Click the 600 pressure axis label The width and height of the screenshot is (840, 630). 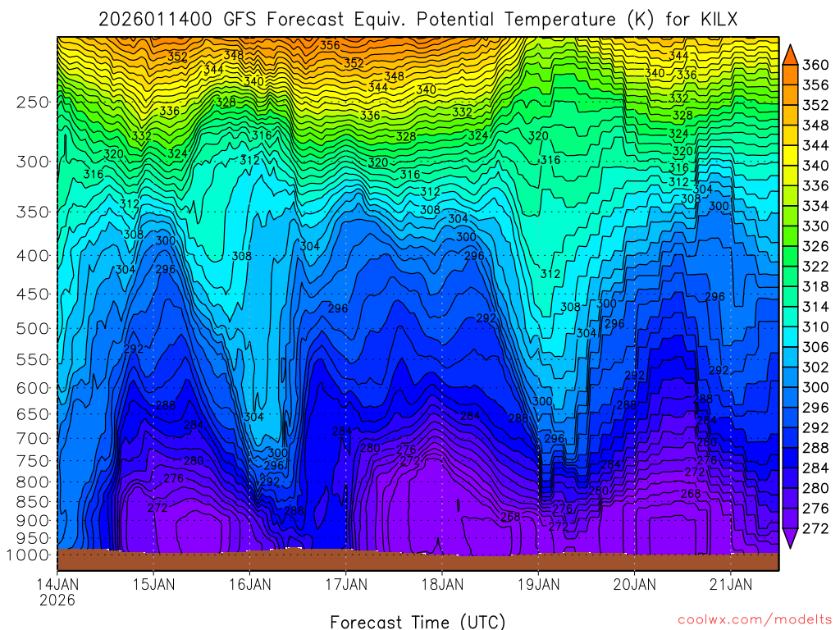tap(33, 388)
